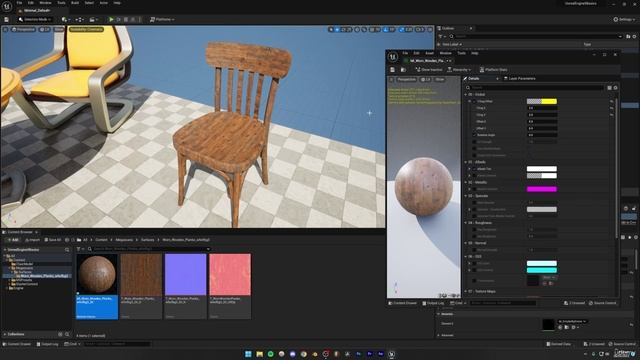The image size is (640, 360).
Task: Toggle the Tiling/Offset parameter checkbox
Action: pyautogui.click(x=474, y=101)
